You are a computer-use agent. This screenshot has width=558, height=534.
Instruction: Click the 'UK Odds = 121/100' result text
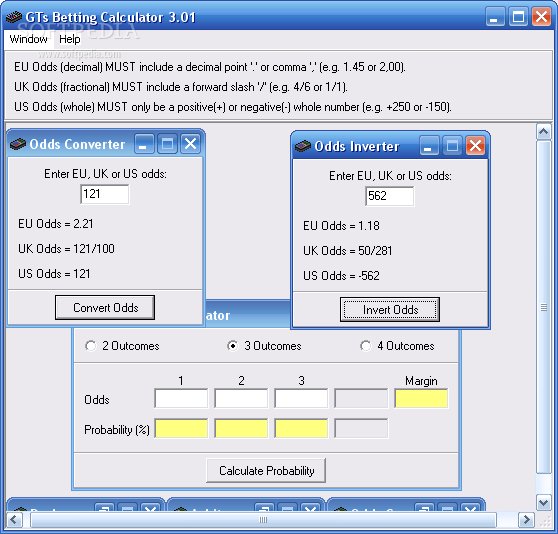pos(66,249)
